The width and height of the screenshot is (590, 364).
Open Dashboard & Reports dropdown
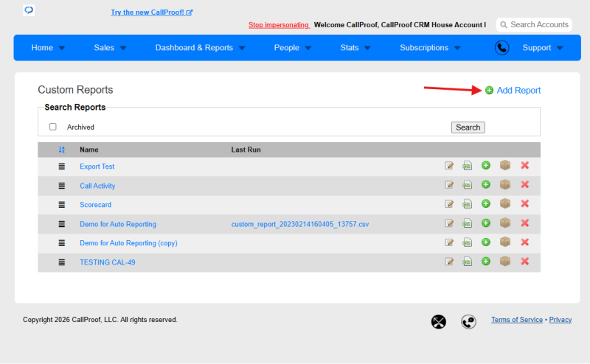(x=200, y=48)
